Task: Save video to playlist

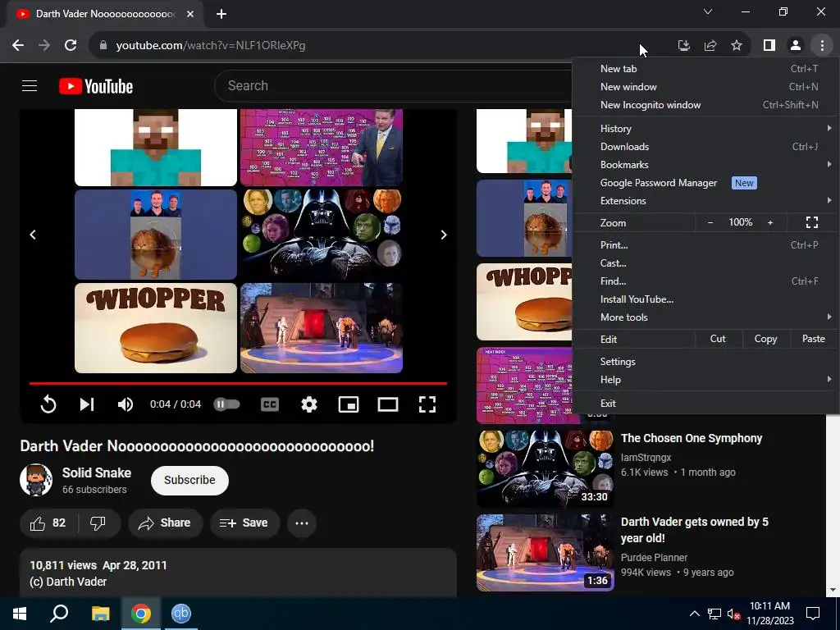Action: coord(244,523)
